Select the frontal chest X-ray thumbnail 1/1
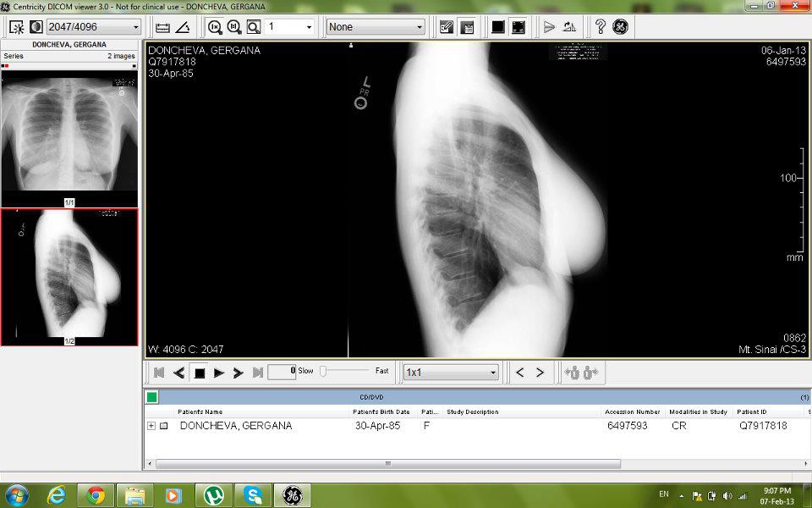Screen dimensions: 812x508 [x=69, y=139]
